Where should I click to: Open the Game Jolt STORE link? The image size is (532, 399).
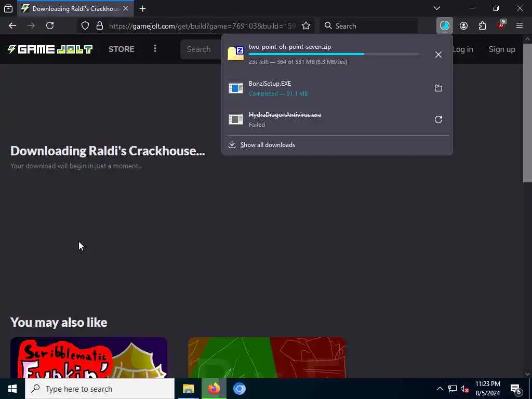click(122, 49)
